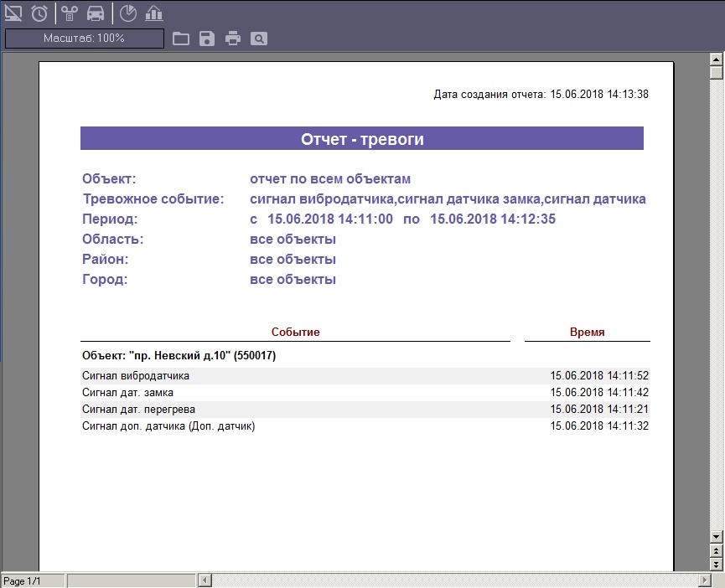Open the pie chart report icon

(127, 13)
